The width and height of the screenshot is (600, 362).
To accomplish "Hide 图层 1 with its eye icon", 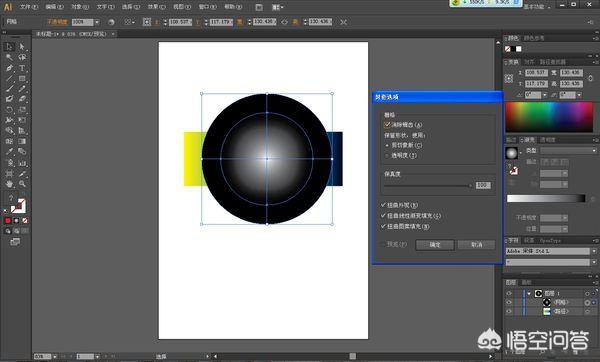I will click(509, 294).
